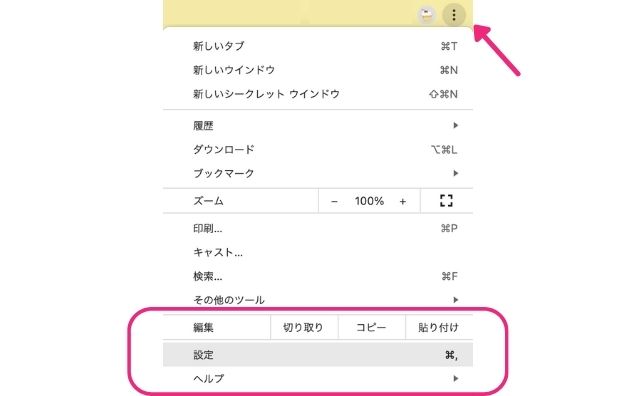Open 設定 menu item
Viewport: 640px width, 396px height.
(318, 355)
